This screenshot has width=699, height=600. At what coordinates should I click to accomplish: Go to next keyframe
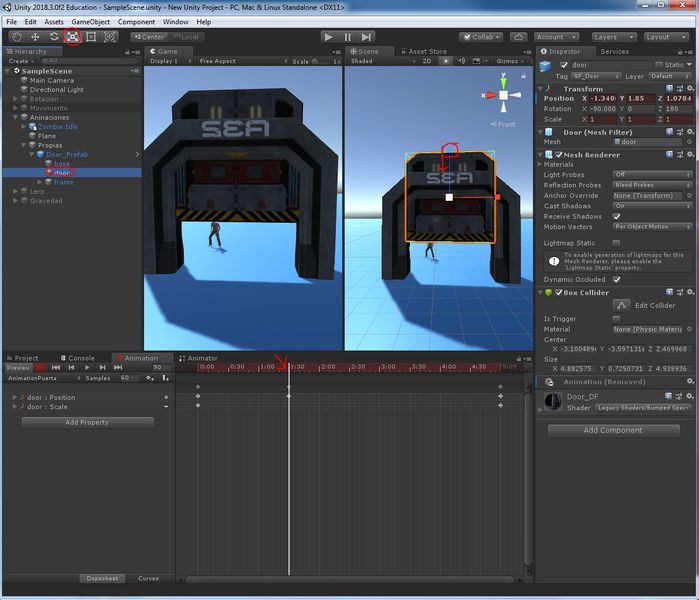point(103,368)
